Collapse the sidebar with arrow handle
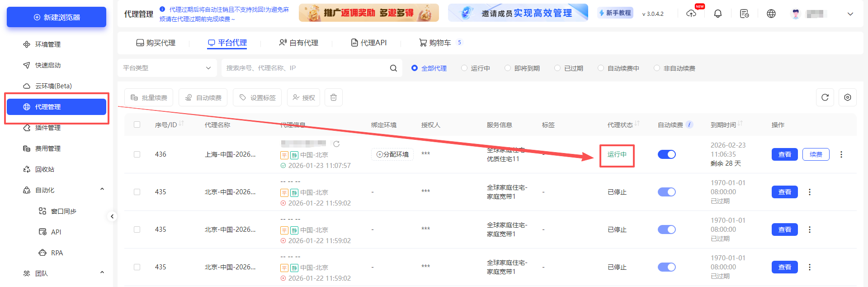The width and height of the screenshot is (868, 287). (x=112, y=216)
